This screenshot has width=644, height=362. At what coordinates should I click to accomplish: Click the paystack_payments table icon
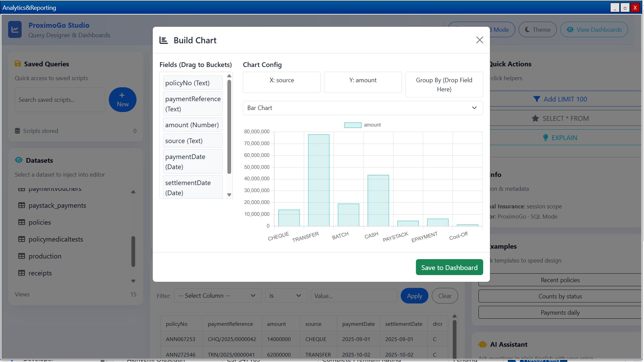click(x=22, y=205)
